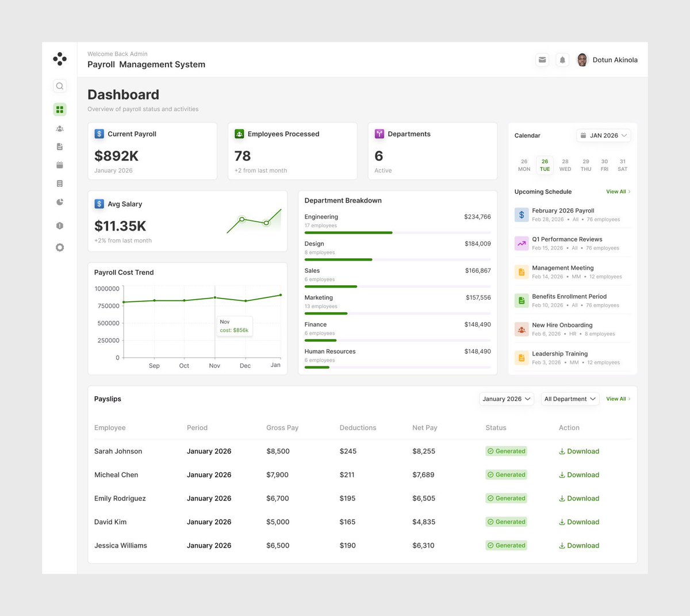Download Emily Rodriguez's payslip

pos(579,499)
